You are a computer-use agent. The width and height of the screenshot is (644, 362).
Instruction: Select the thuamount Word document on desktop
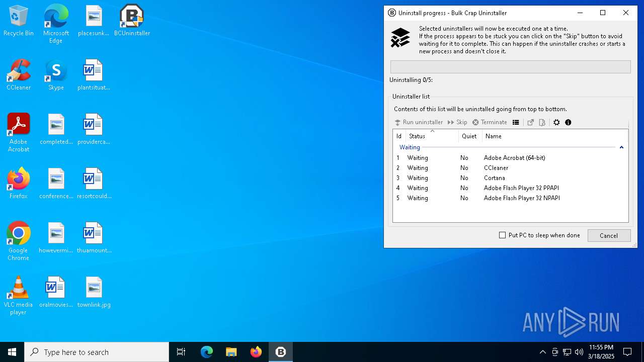click(x=94, y=238)
